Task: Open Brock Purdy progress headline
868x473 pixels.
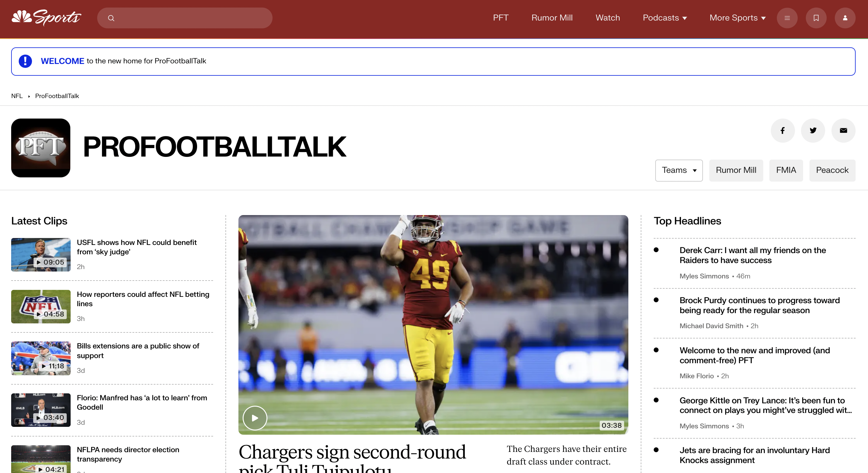Action: click(759, 306)
